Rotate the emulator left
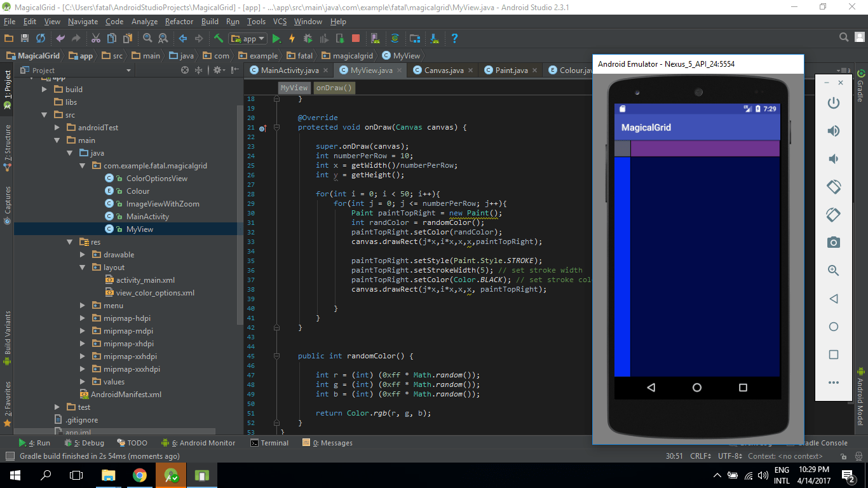This screenshot has height=488, width=868. click(833, 187)
